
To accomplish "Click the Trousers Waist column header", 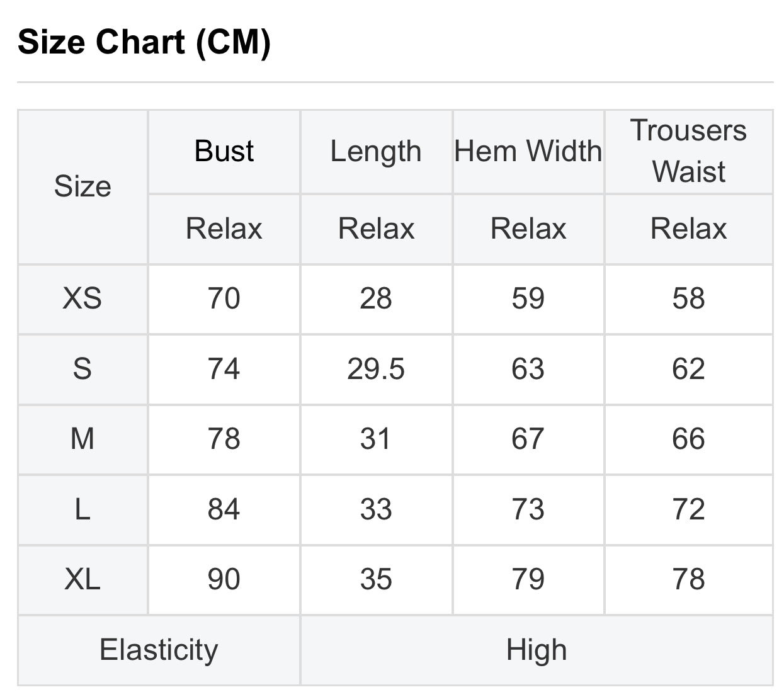I will (x=688, y=151).
